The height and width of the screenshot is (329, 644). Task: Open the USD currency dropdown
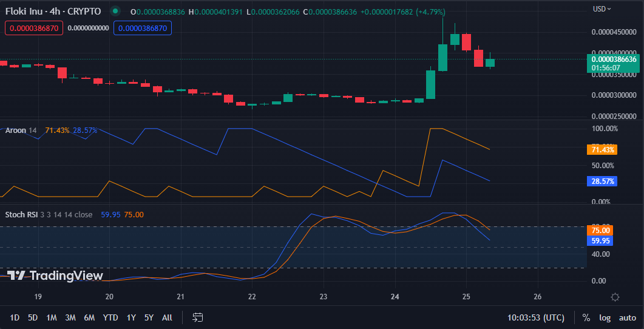coord(602,8)
